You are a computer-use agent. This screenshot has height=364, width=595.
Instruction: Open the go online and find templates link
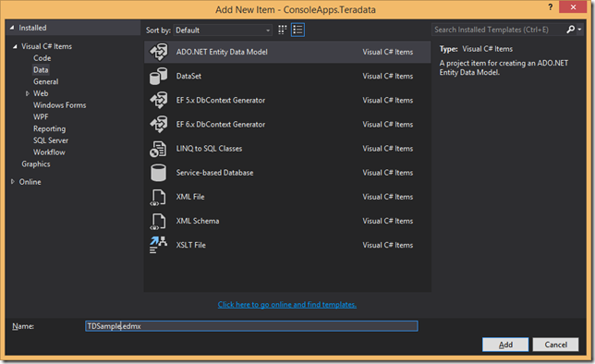point(287,304)
